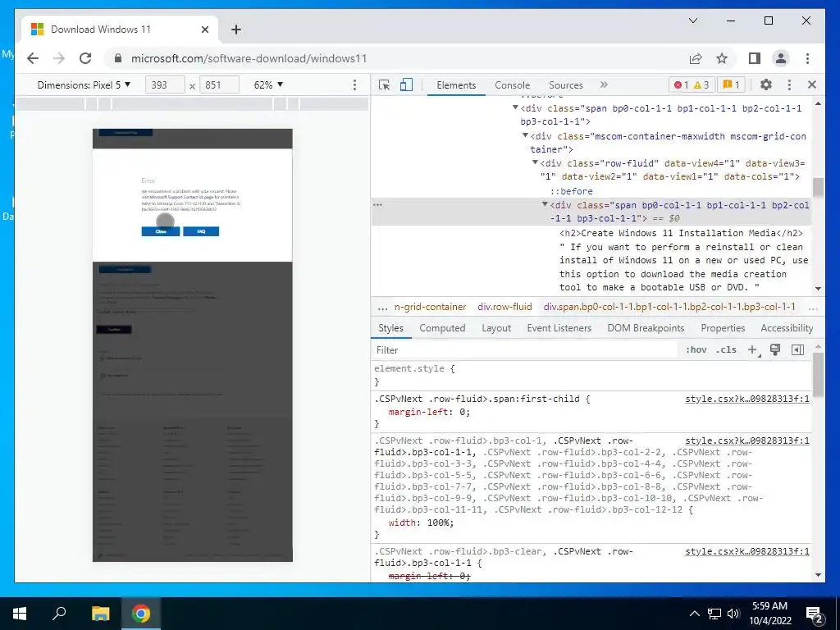Click n-grid-container in the breadcrumb

click(430, 307)
